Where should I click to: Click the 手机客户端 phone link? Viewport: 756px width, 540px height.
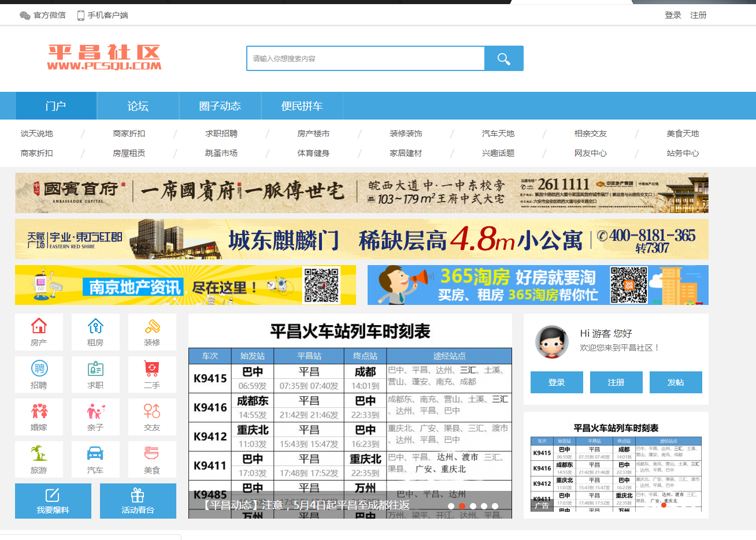coord(103,15)
